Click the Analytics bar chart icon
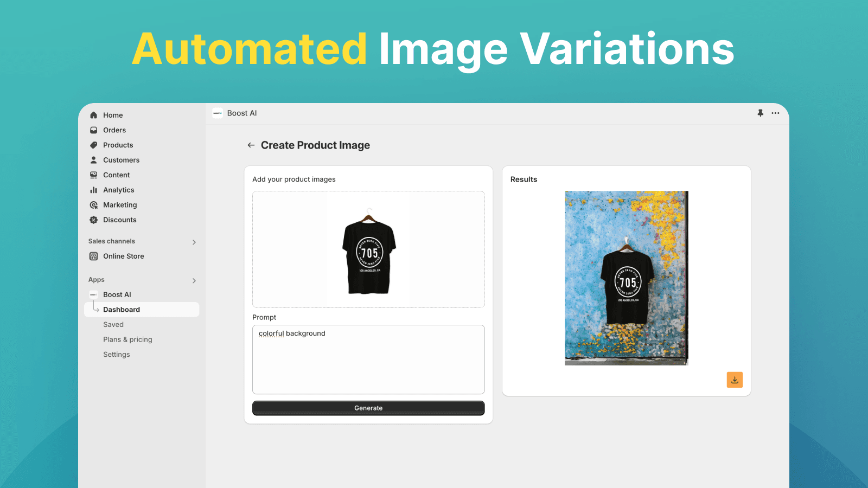This screenshot has width=868, height=488. coord(93,190)
